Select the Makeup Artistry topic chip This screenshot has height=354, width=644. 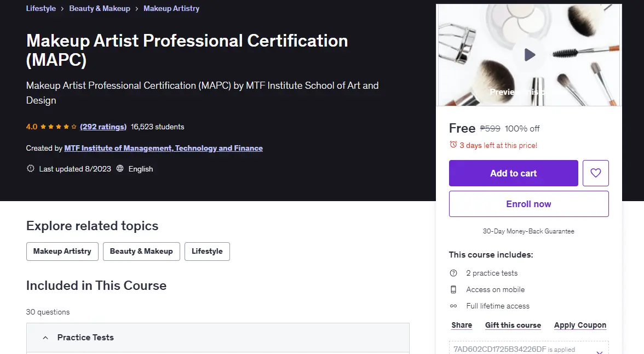62,251
